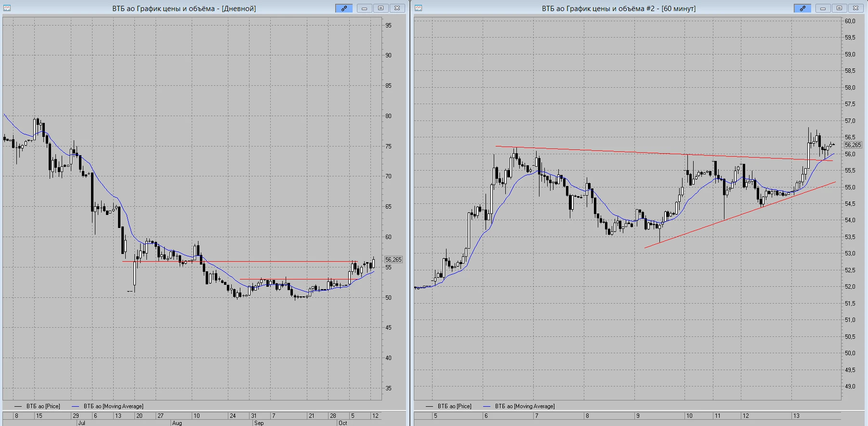The image size is (868, 426).
Task: Click the 'Jul' month label on the daily time axis
Action: tap(81, 423)
